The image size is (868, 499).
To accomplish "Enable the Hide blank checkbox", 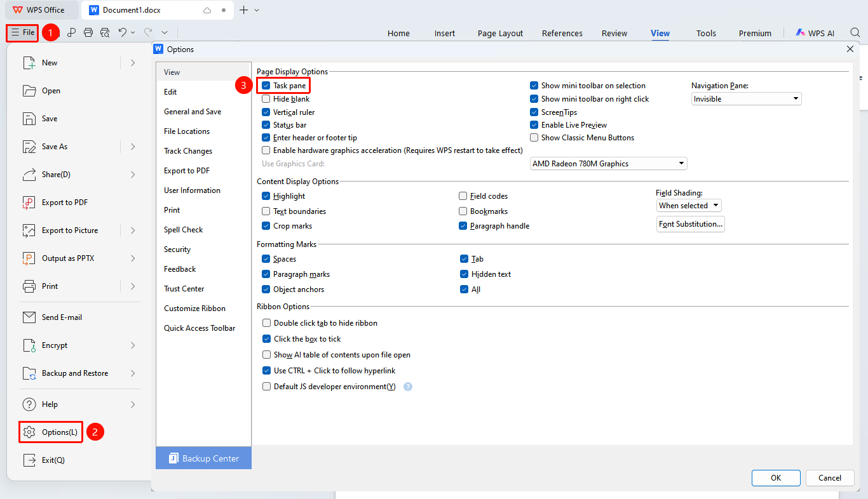I will [x=266, y=99].
